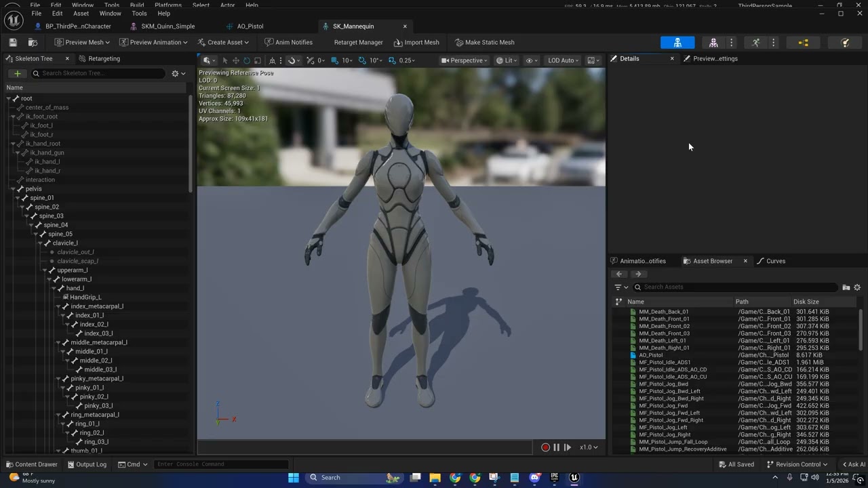
Task: Open the Ask AI assistant in status bar
Action: point(852,464)
